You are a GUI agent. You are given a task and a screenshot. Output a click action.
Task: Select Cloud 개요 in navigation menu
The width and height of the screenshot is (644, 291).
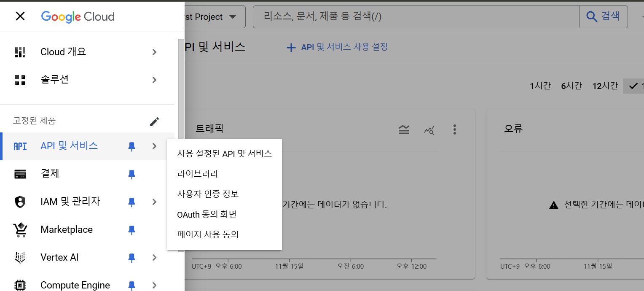pos(87,52)
